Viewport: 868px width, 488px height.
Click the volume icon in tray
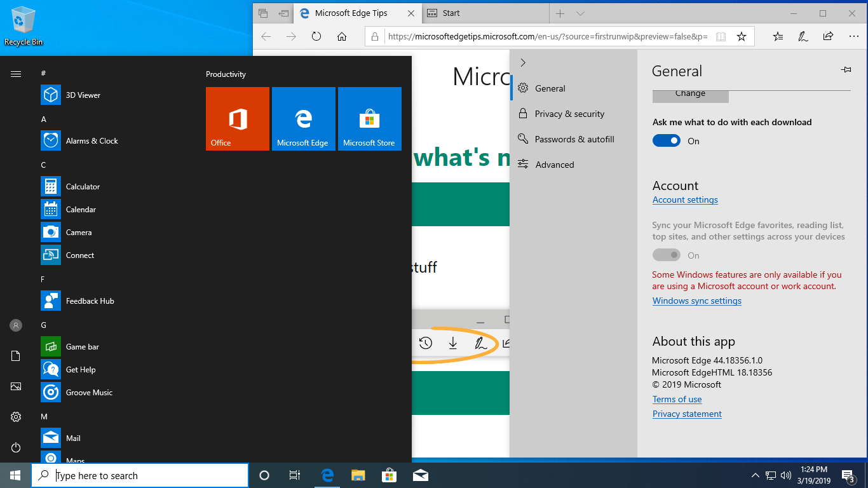(786, 475)
